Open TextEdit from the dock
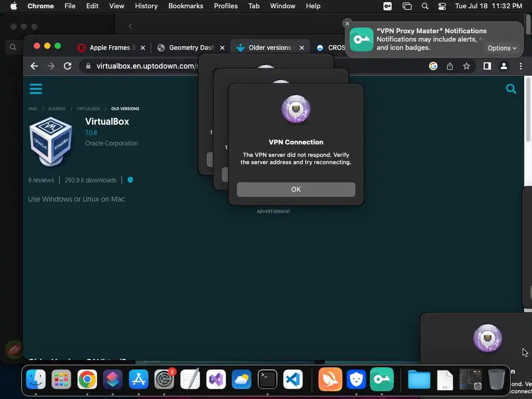The image size is (532, 399). pyautogui.click(x=190, y=379)
